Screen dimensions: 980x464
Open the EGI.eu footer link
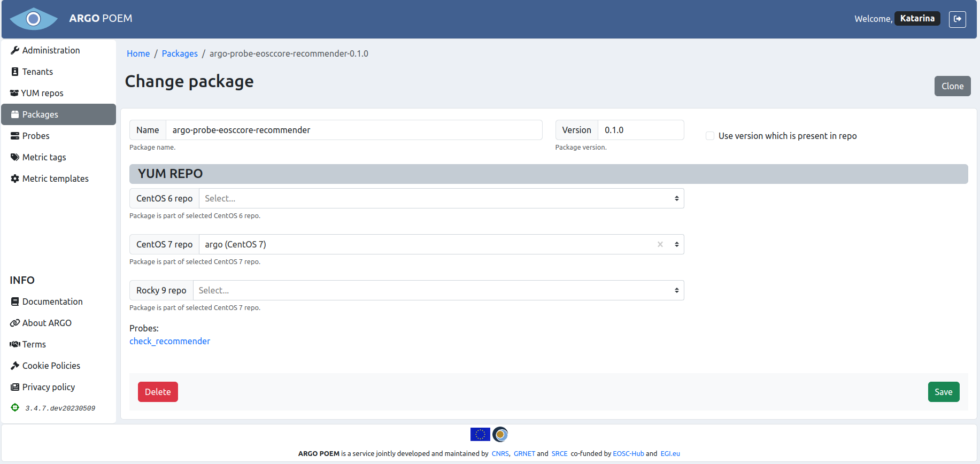[670, 453]
